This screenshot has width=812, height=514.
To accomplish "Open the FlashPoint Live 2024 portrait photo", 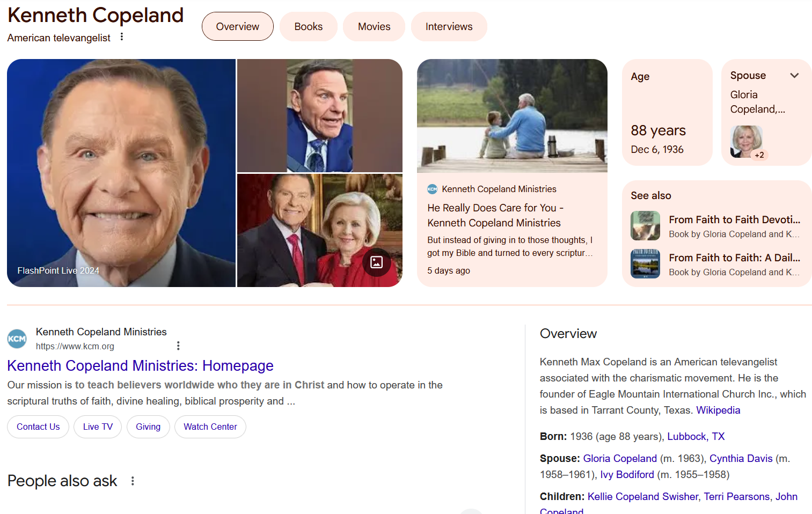I will [121, 173].
